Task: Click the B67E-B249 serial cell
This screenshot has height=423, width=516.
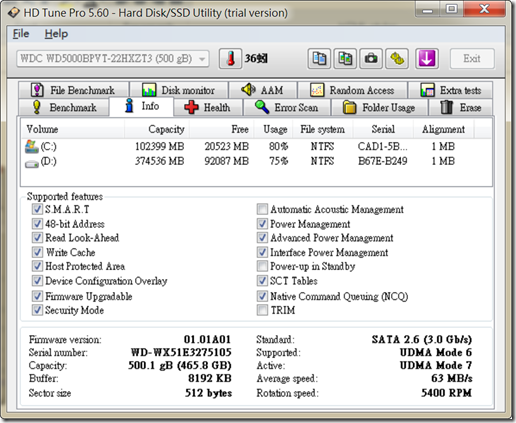Action: tap(383, 161)
